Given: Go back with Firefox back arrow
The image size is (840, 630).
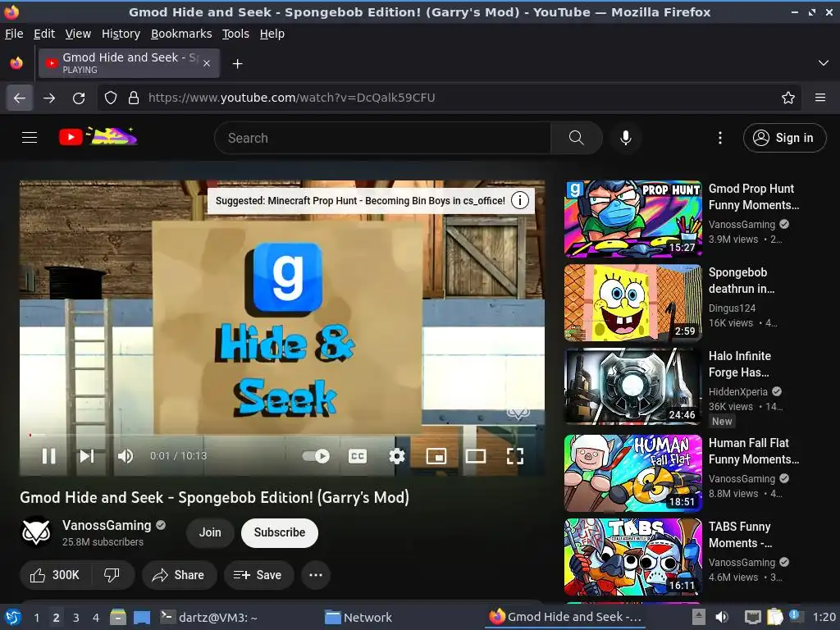Looking at the screenshot, I should [20, 98].
